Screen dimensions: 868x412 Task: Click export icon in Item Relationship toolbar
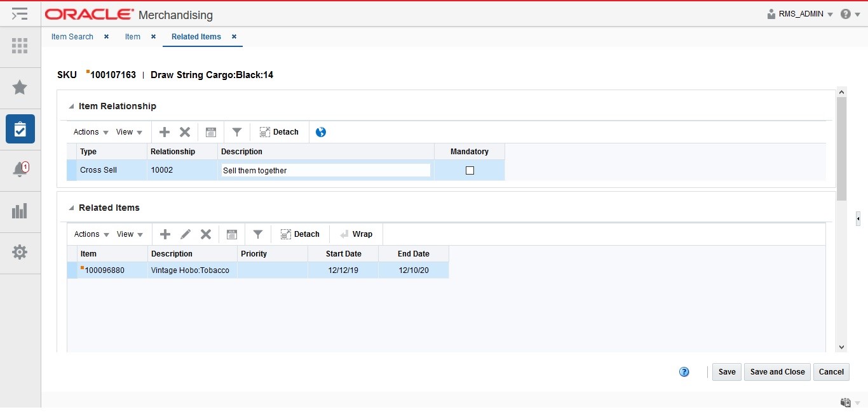point(211,132)
